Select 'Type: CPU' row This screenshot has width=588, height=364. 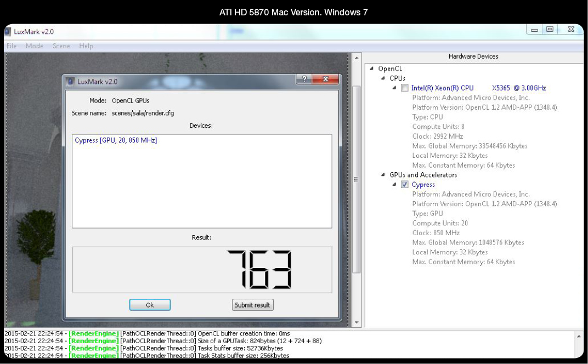point(427,117)
